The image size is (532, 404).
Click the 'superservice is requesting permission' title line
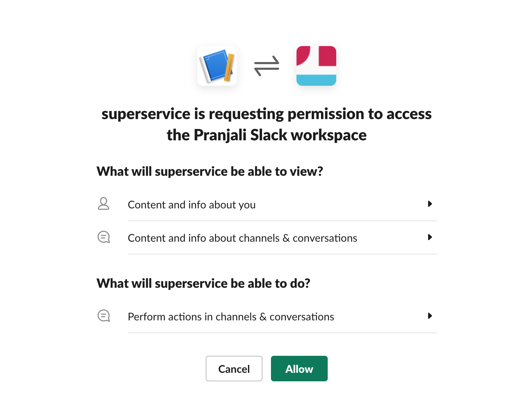(x=266, y=114)
